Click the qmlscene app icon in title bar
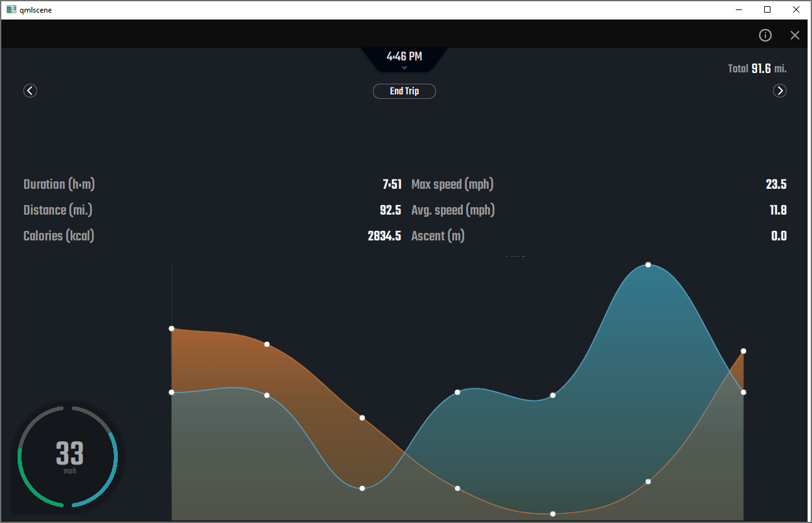812x523 pixels. [x=11, y=9]
